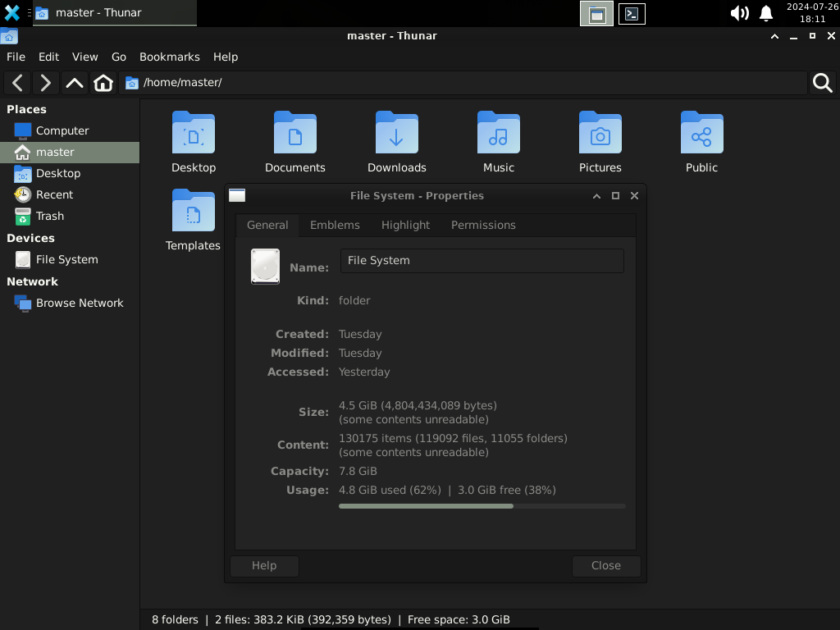Open the Go menu
The height and width of the screenshot is (630, 840).
pyautogui.click(x=118, y=57)
